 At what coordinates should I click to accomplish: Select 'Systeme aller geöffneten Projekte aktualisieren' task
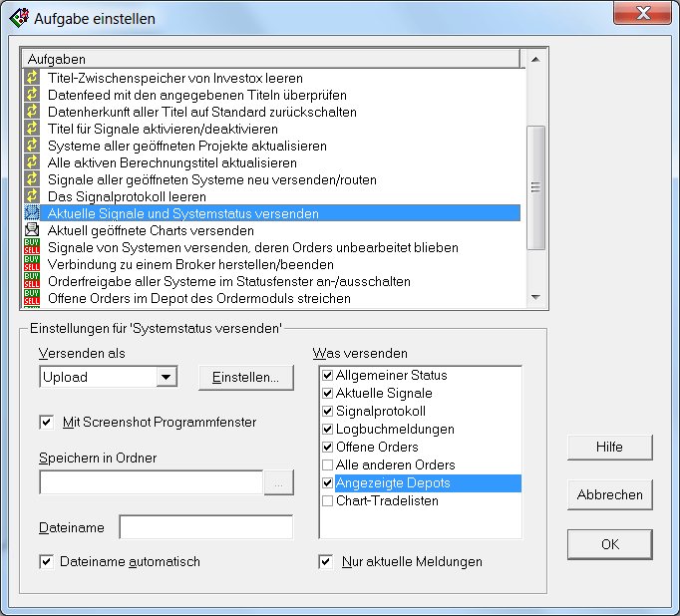pos(186,146)
